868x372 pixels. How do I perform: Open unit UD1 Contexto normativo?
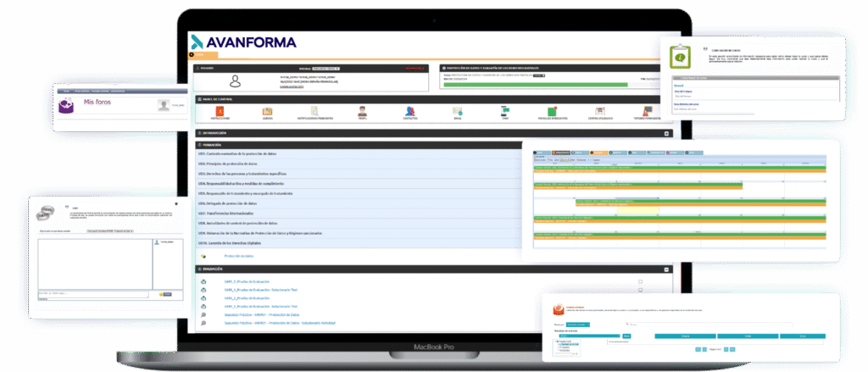click(359, 153)
